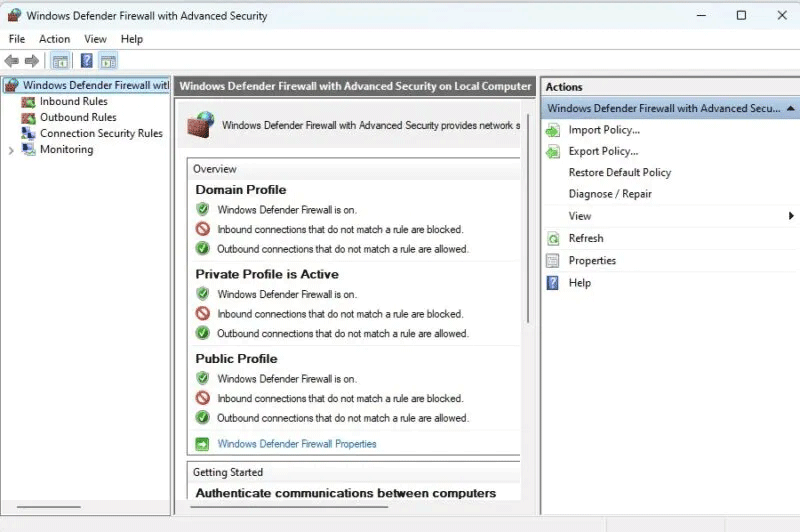Click the center pane vertical scrollbar
The height and width of the screenshot is (532, 800).
(528, 219)
